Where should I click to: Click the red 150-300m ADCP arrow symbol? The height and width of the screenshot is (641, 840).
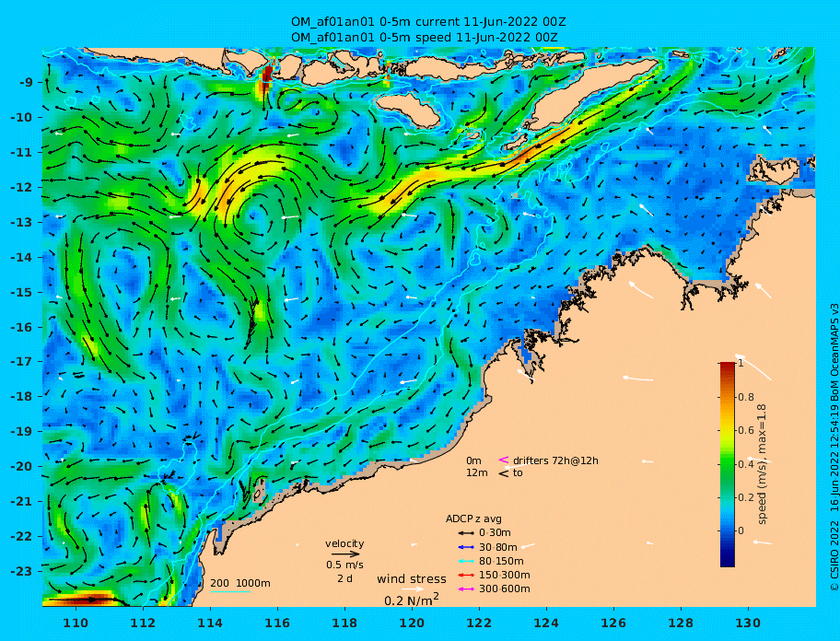tap(466, 575)
